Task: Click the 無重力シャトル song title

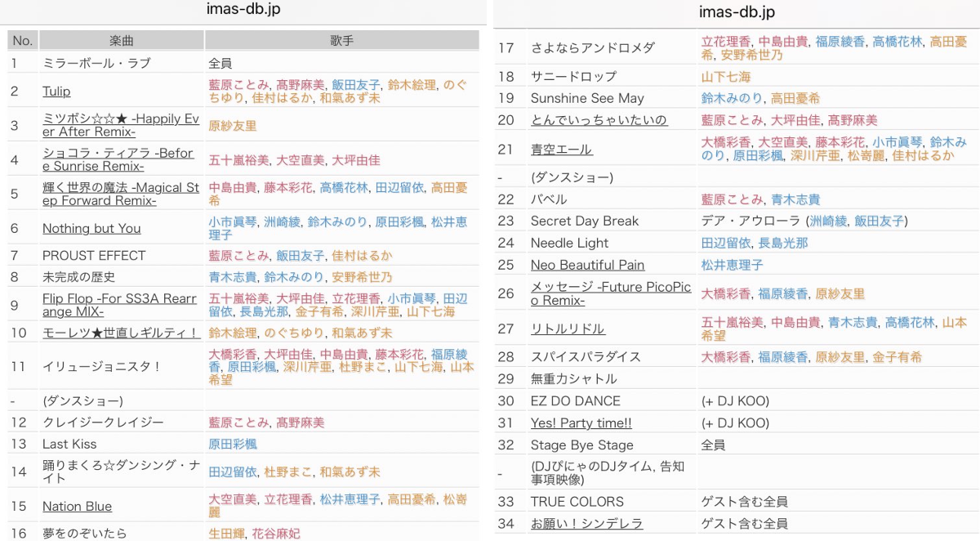Action: coord(574,379)
